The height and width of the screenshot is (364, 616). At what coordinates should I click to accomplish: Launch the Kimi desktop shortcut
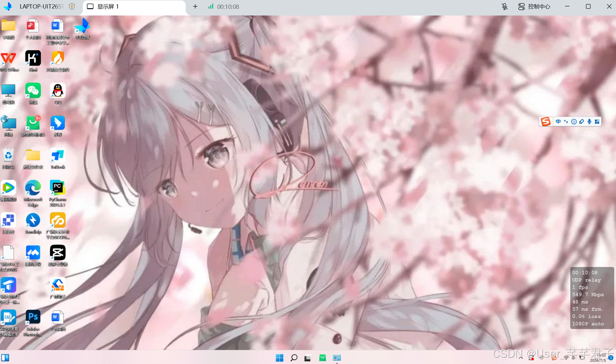point(33,61)
